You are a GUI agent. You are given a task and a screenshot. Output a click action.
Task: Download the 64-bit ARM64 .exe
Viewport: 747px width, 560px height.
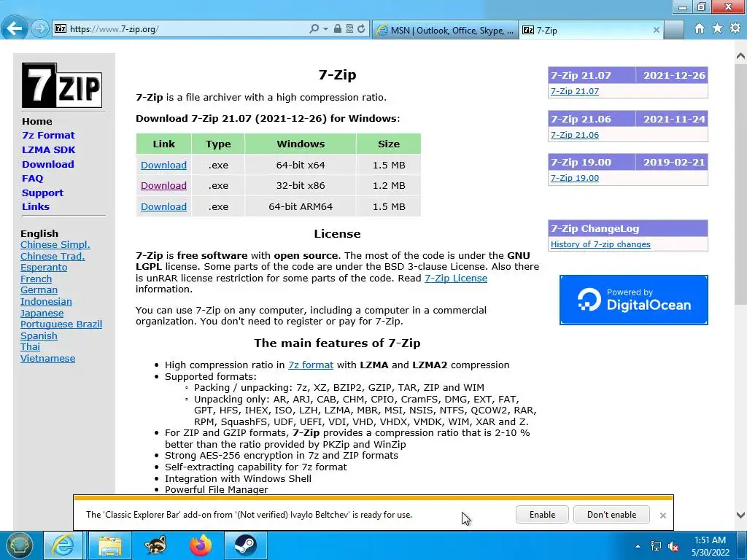pos(163,206)
